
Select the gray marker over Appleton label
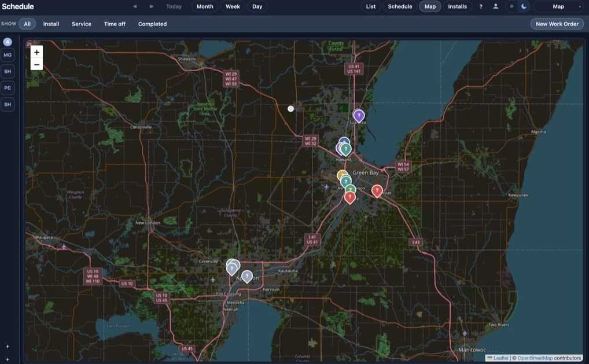point(247,277)
